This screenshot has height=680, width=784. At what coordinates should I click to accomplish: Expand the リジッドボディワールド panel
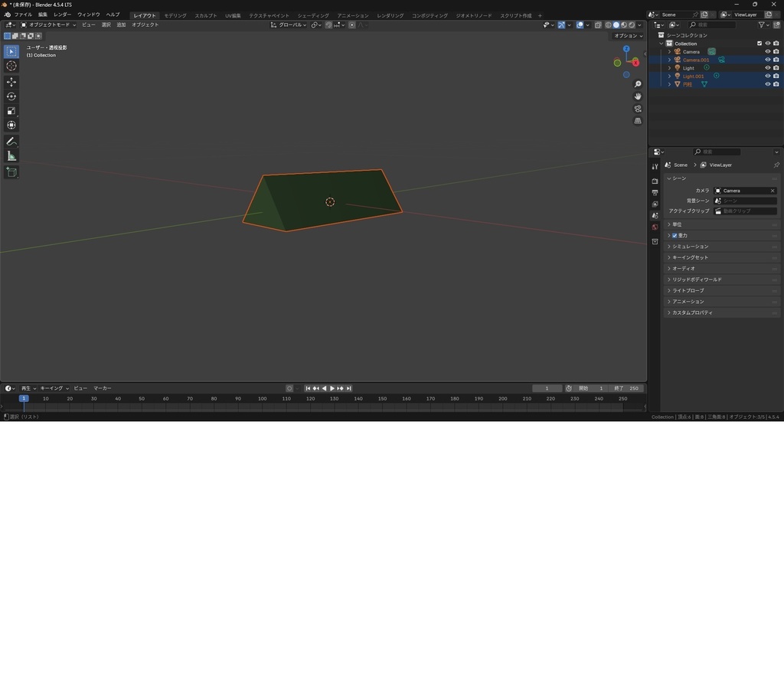pyautogui.click(x=722, y=280)
